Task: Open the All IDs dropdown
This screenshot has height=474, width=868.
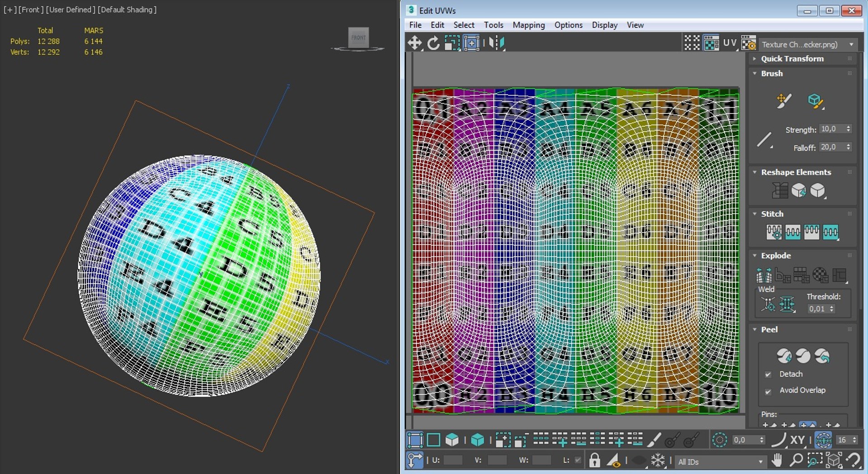Action: pyautogui.click(x=721, y=461)
